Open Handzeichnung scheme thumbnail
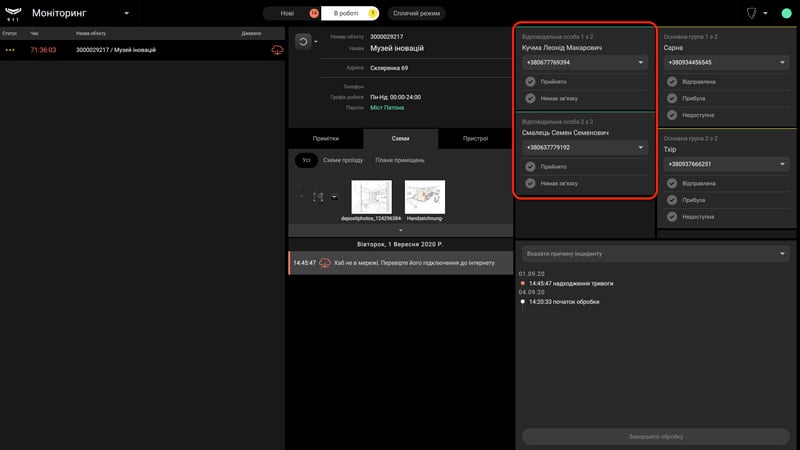The height and width of the screenshot is (450, 800). click(424, 197)
